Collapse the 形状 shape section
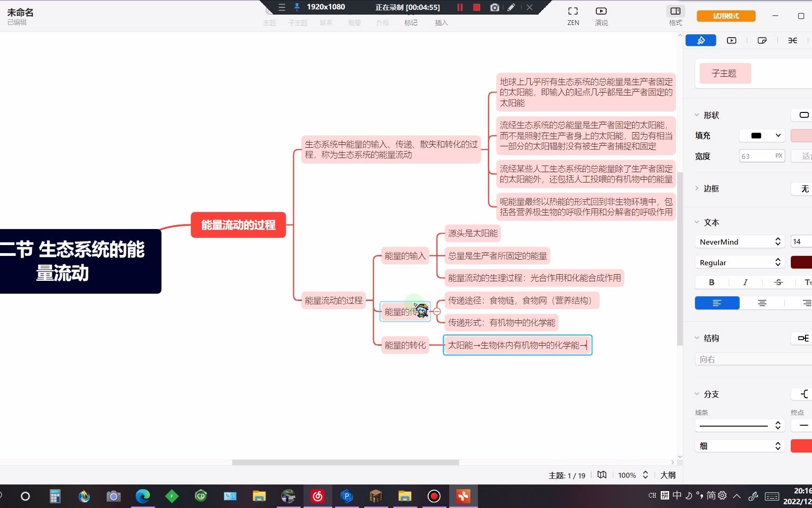The height and width of the screenshot is (508, 812). click(x=697, y=114)
